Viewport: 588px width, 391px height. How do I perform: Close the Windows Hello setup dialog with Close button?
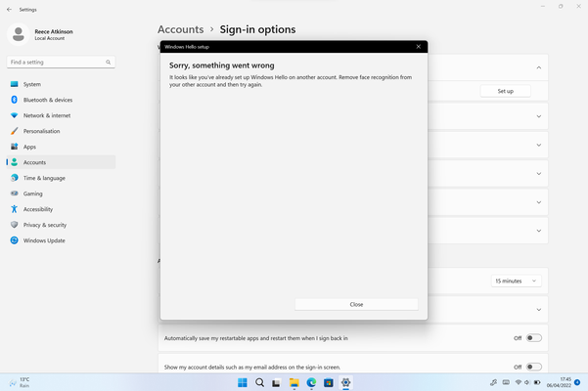[x=356, y=304]
